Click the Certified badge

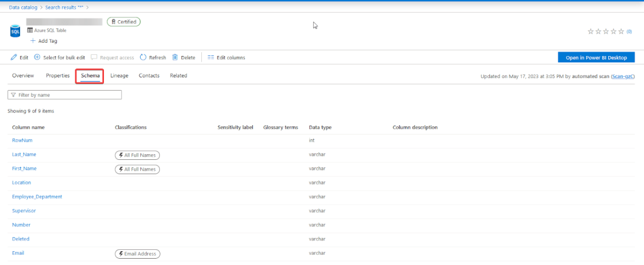point(124,21)
